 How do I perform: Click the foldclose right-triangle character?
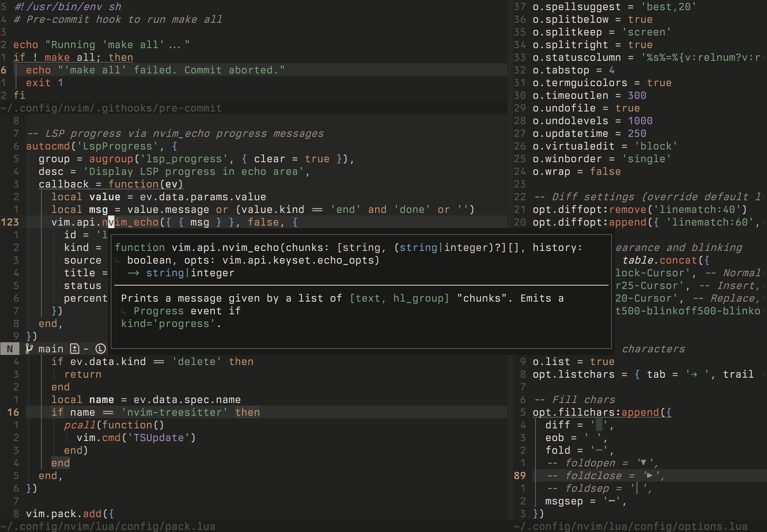[x=650, y=475]
